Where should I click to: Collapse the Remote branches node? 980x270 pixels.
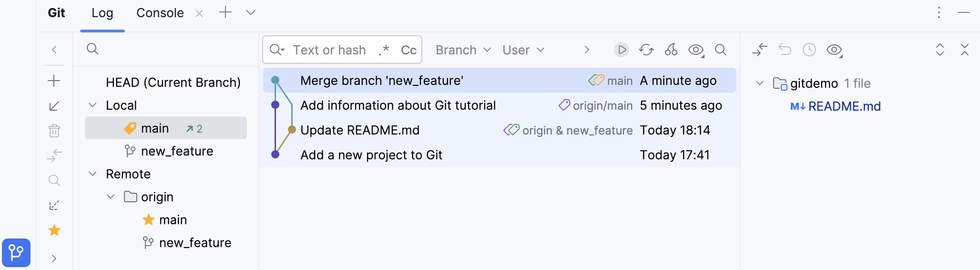coord(92,174)
